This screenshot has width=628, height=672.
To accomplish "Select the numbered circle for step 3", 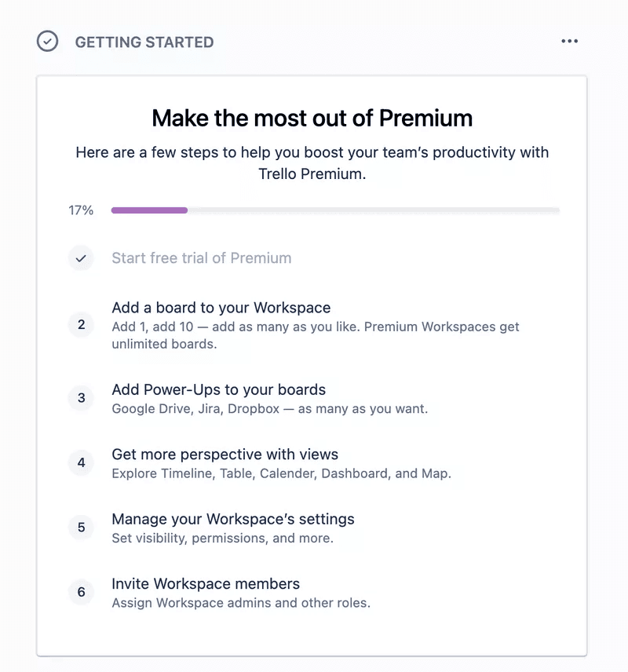I will pos(81,398).
